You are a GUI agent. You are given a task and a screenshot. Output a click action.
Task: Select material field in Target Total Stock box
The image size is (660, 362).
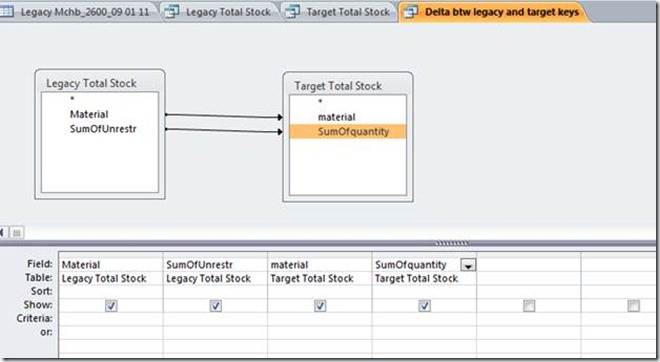336,117
